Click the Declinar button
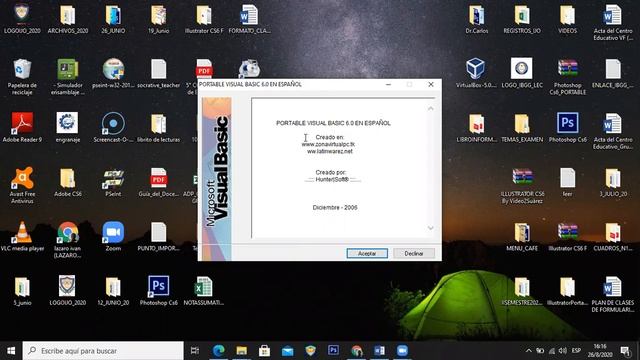Viewport: 640px width, 360px height. pyautogui.click(x=414, y=253)
